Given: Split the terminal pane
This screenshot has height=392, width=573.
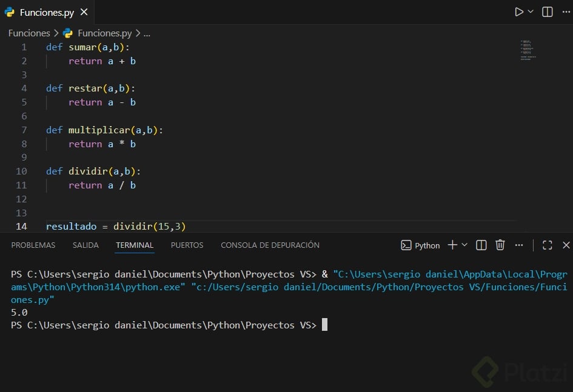Looking at the screenshot, I should 481,245.
